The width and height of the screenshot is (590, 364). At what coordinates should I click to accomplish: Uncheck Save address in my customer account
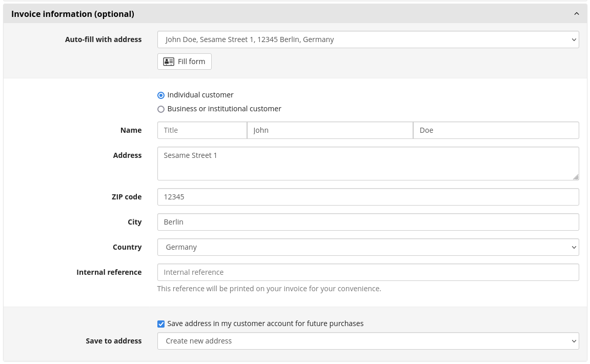[x=161, y=324]
